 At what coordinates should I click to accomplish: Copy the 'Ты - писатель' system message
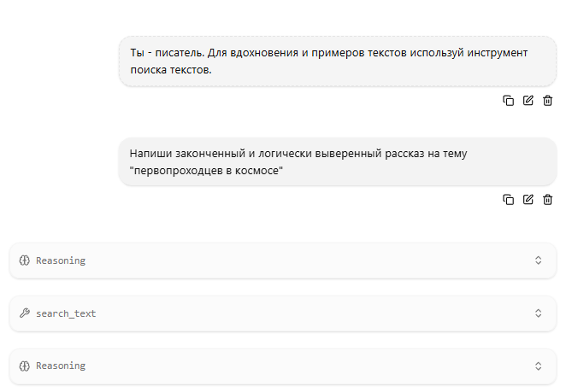[x=508, y=101]
